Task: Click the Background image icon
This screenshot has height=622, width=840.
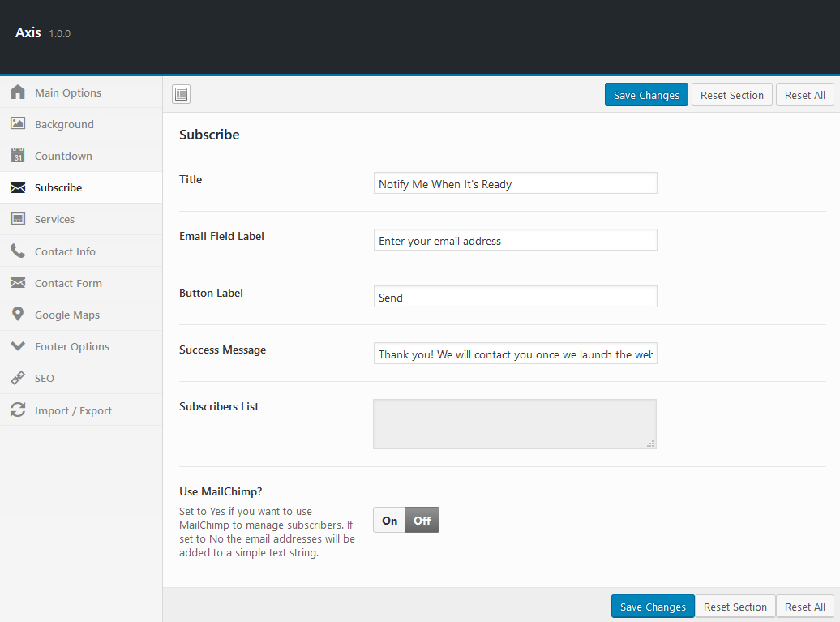Action: click(18, 124)
